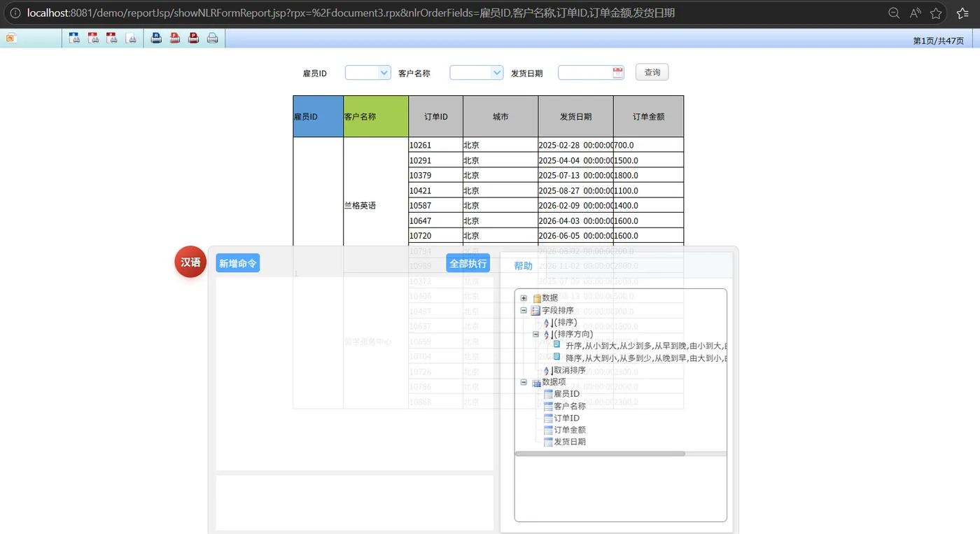Switch to the 帮助 tab
Screen dimensions: 980x534
click(x=524, y=266)
